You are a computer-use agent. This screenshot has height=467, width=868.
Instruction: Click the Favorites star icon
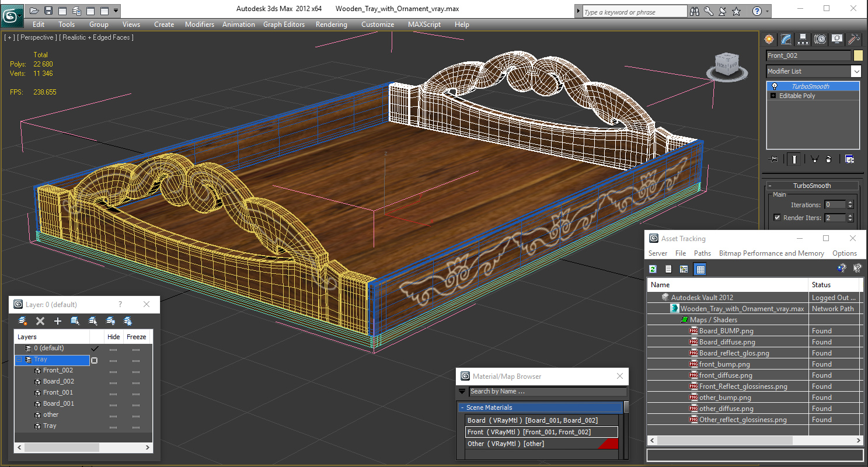click(737, 11)
